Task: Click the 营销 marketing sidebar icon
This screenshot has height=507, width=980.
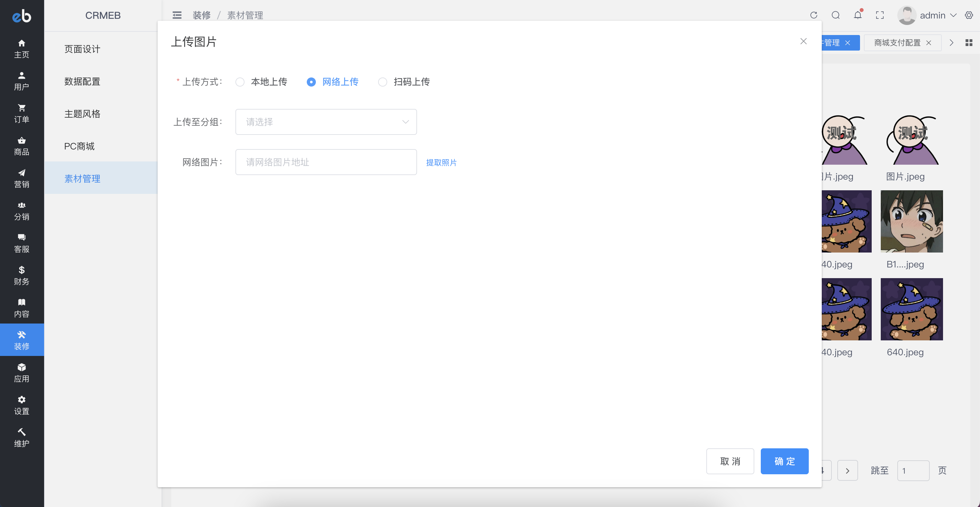Action: point(21,178)
